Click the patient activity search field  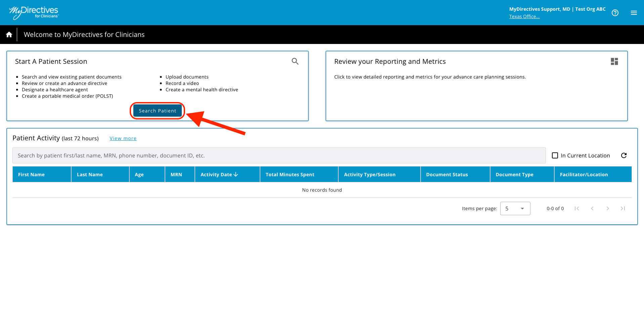[x=279, y=155]
